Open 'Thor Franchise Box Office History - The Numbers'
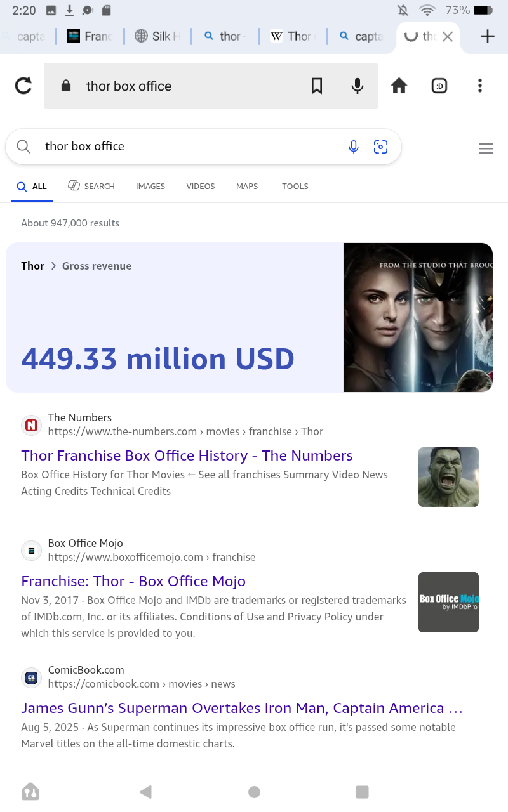 tap(187, 455)
